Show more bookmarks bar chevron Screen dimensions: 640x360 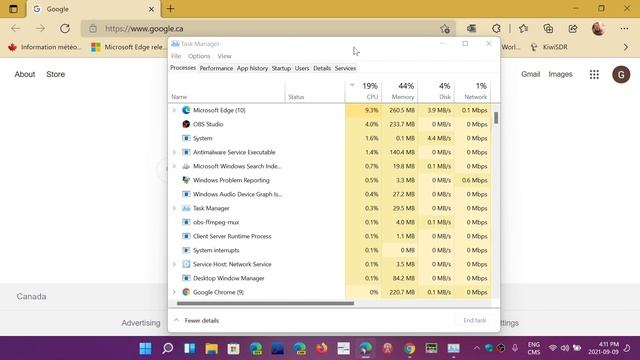pyautogui.click(x=626, y=47)
